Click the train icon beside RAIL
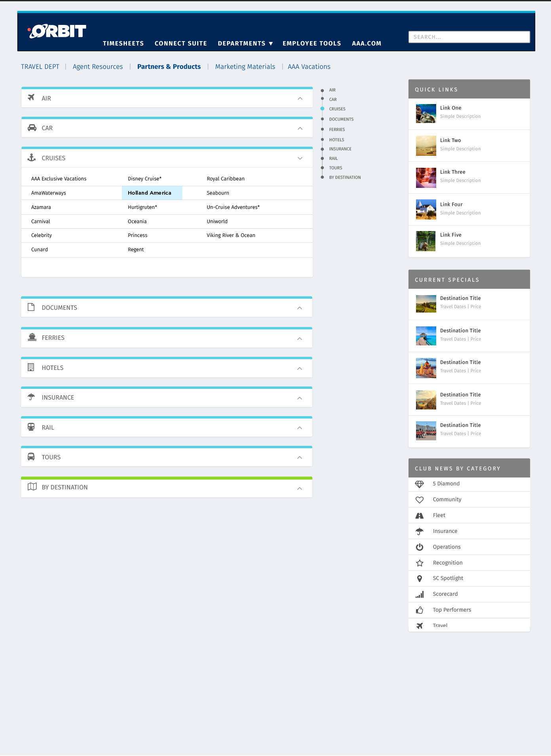 31,427
